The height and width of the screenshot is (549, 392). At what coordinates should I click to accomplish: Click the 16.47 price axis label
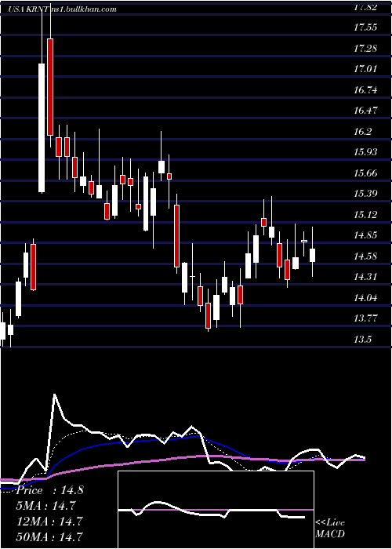click(365, 111)
